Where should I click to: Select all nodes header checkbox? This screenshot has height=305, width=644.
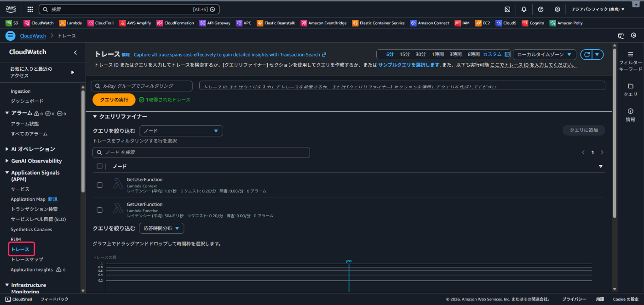pyautogui.click(x=99, y=166)
